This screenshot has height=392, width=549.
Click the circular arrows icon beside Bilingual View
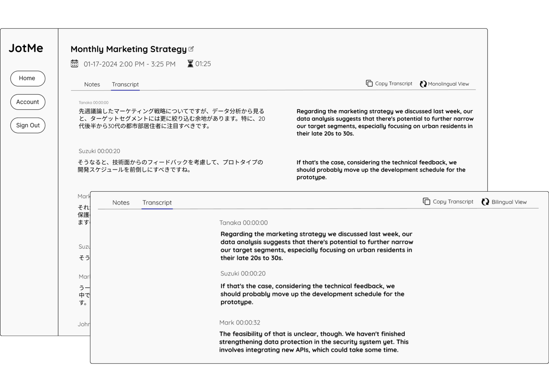point(485,202)
